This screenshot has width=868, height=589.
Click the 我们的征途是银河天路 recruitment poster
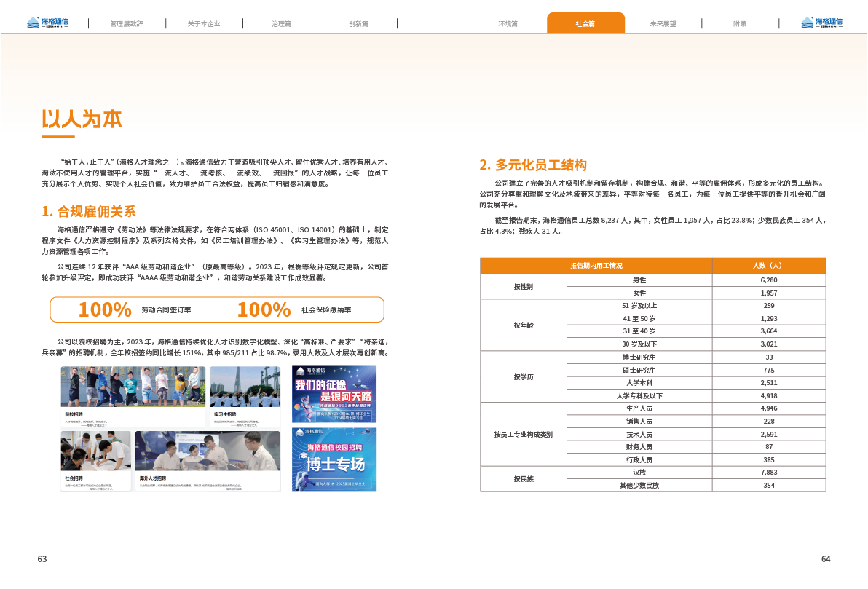(334, 394)
